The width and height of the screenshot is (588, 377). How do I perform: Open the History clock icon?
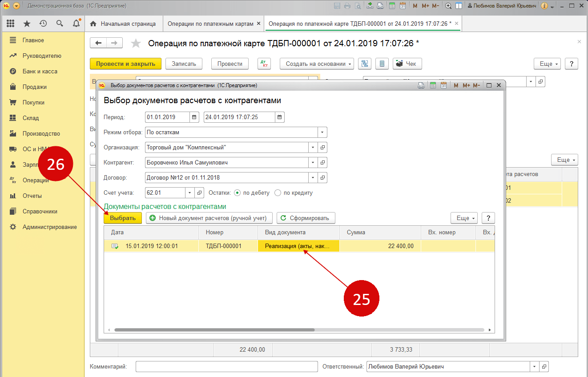[x=43, y=24]
